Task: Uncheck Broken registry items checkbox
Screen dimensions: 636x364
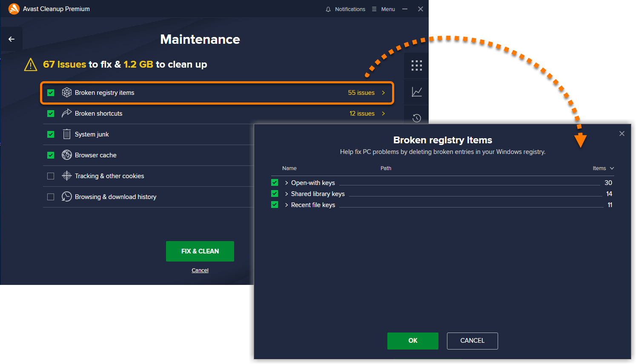Action: click(51, 93)
